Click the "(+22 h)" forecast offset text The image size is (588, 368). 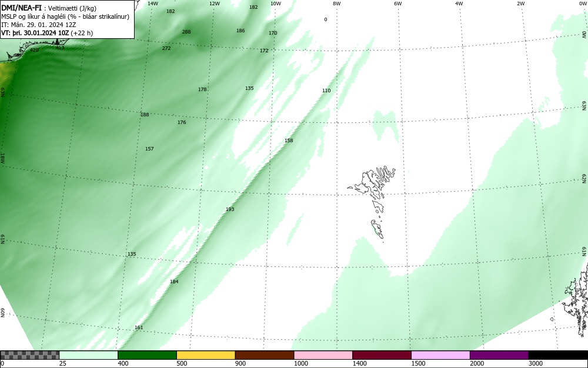82,33
